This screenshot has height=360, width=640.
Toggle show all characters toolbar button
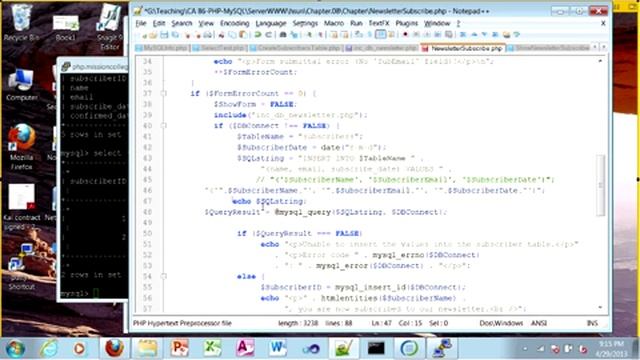[369, 35]
